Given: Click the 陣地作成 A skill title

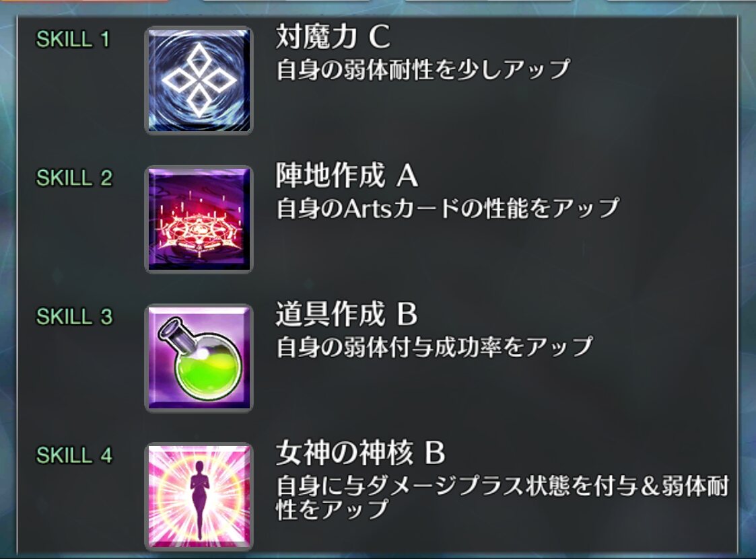Looking at the screenshot, I should pyautogui.click(x=347, y=175).
